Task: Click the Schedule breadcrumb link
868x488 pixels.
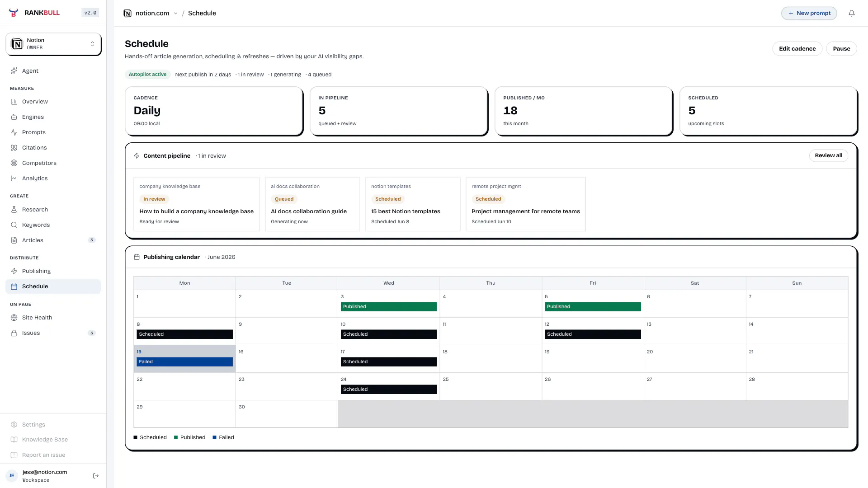Action: point(202,14)
